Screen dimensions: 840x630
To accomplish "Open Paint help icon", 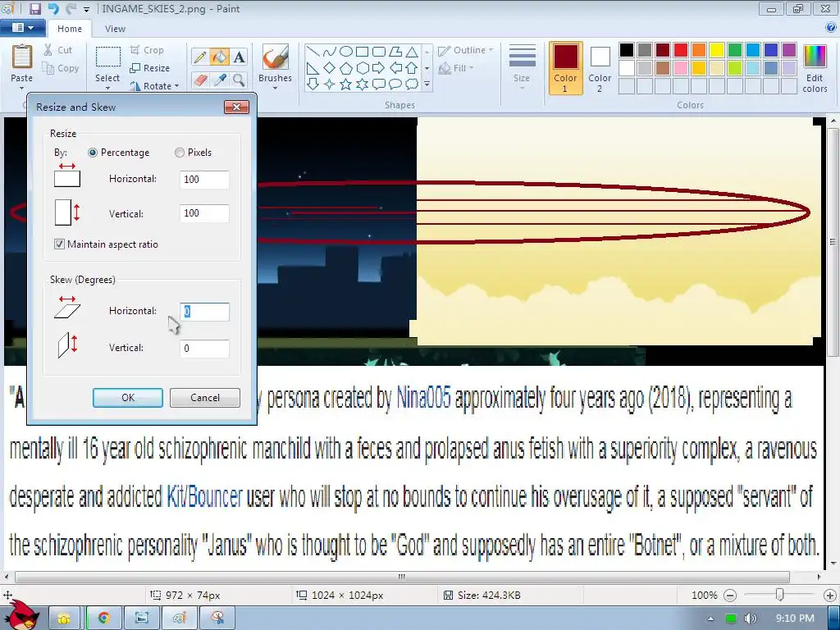I will tap(831, 27).
